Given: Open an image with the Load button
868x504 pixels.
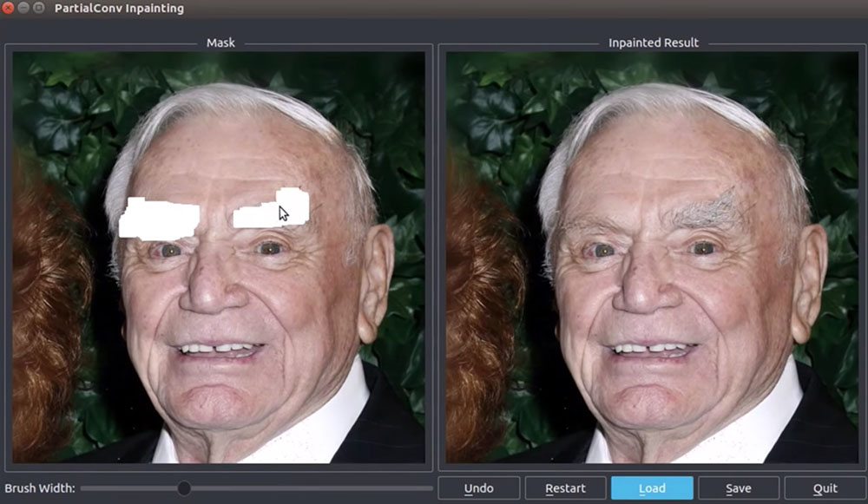Looking at the screenshot, I should pos(652,488).
